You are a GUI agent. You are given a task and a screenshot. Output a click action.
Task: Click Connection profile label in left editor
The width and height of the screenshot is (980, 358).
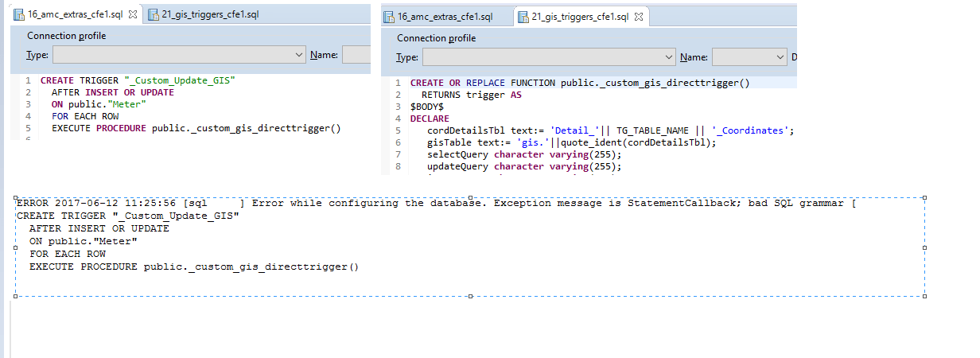click(67, 36)
